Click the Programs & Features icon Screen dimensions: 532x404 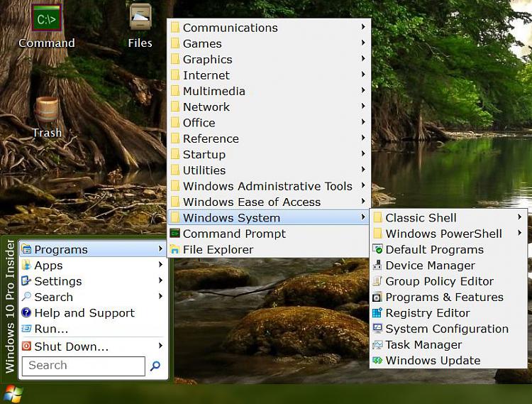[x=377, y=297]
